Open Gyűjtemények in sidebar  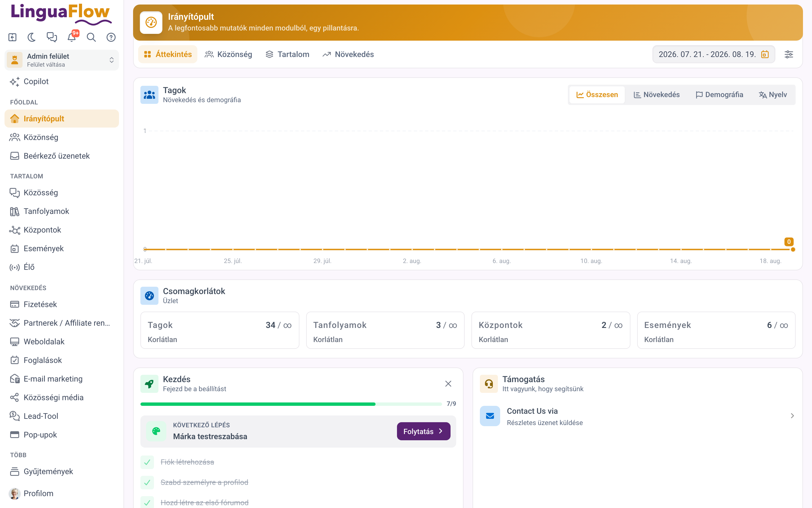pyautogui.click(x=62, y=472)
